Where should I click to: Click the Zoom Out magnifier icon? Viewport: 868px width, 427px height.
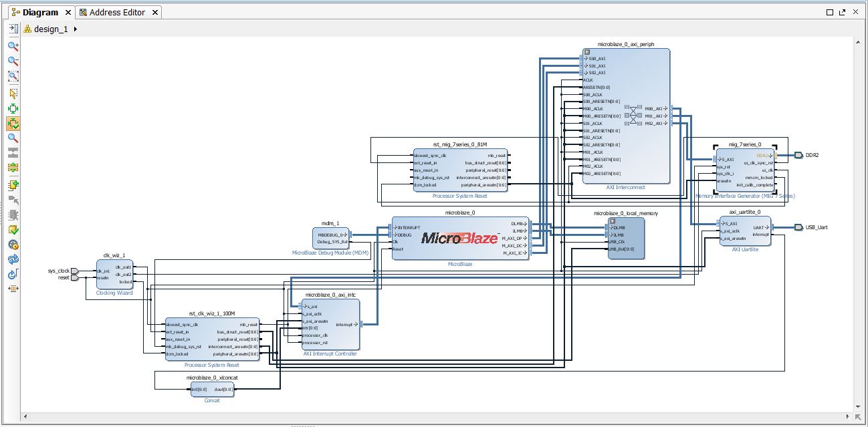coord(13,61)
